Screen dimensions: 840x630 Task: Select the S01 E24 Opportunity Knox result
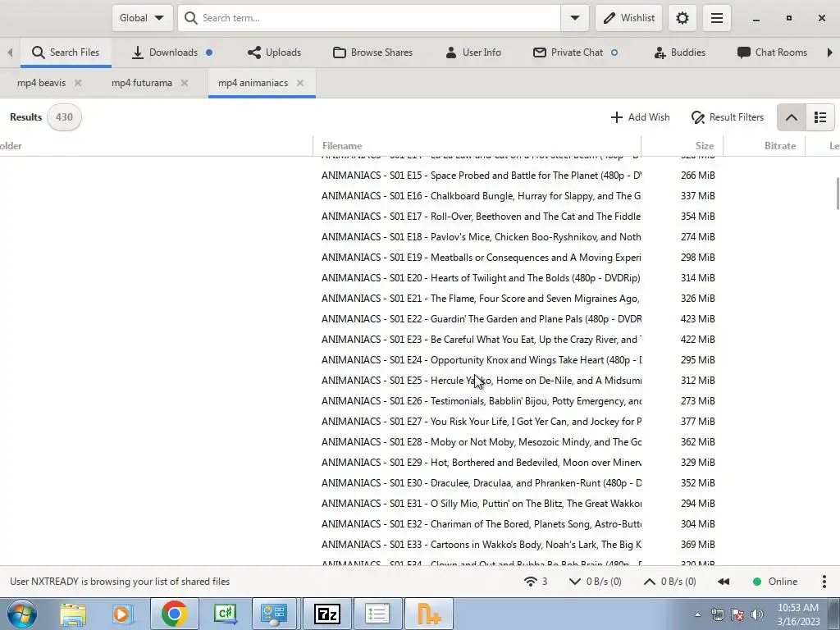click(x=482, y=360)
